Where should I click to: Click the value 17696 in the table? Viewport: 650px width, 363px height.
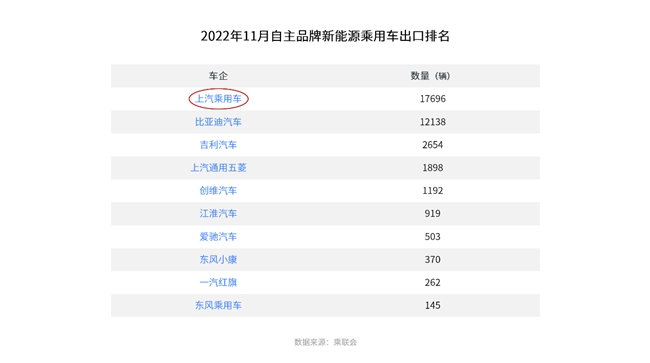(x=432, y=99)
